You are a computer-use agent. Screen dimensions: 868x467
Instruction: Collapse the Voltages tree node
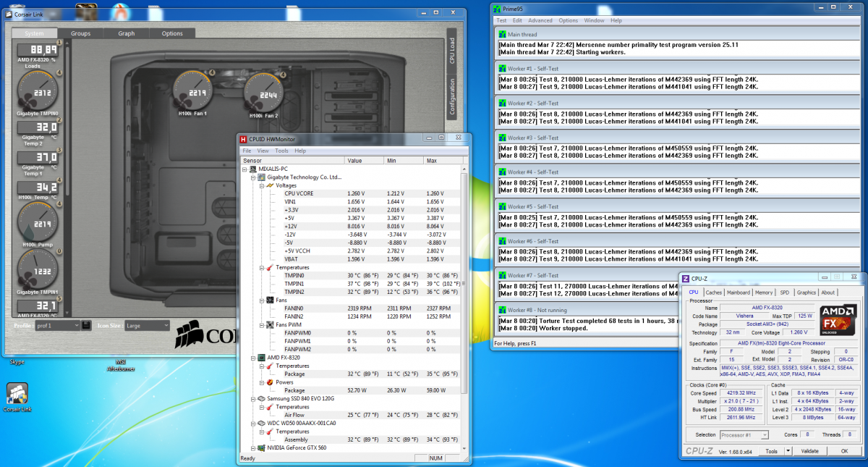(x=260, y=185)
